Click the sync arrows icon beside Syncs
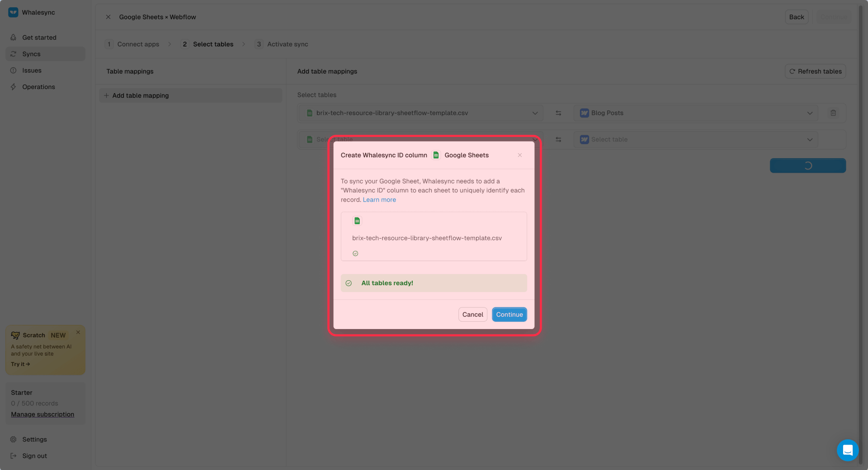 (14, 54)
